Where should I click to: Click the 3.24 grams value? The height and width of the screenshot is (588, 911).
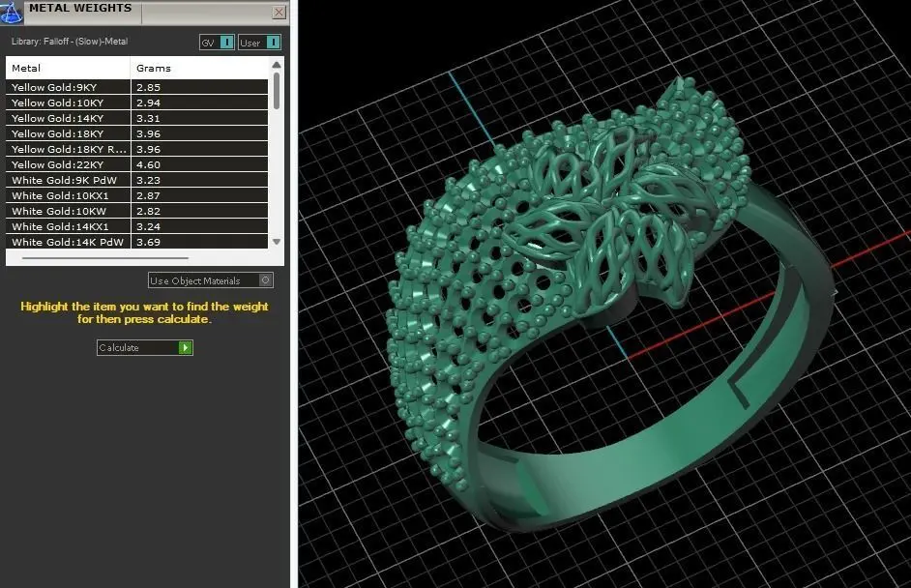coord(148,226)
